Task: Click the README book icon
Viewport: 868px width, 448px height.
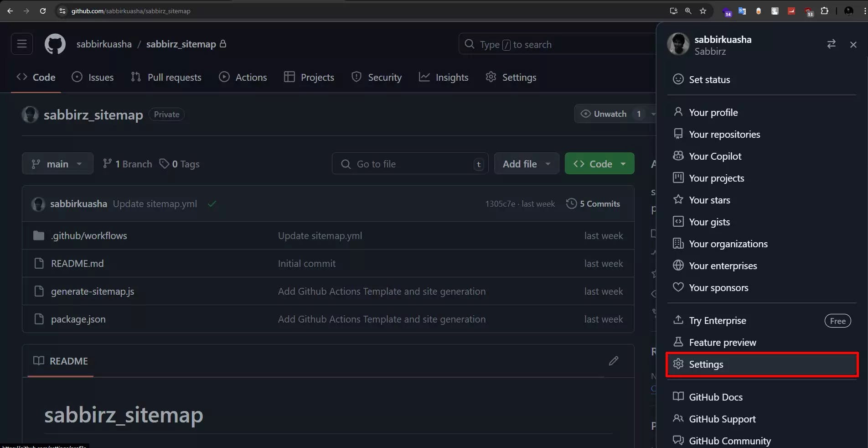Action: [x=39, y=361]
